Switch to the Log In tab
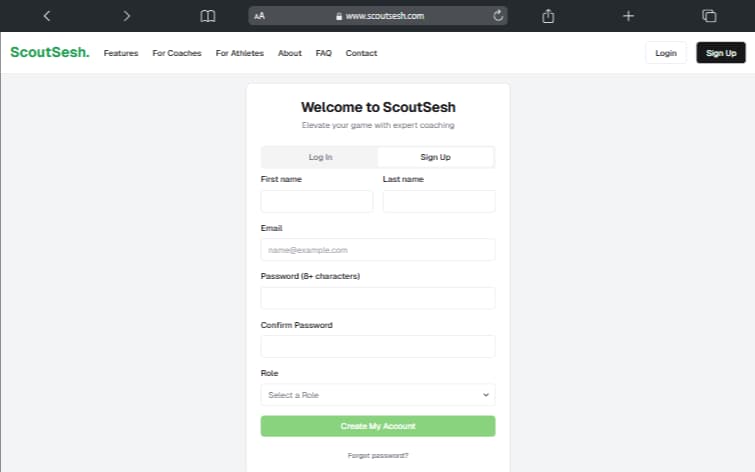 (320, 157)
